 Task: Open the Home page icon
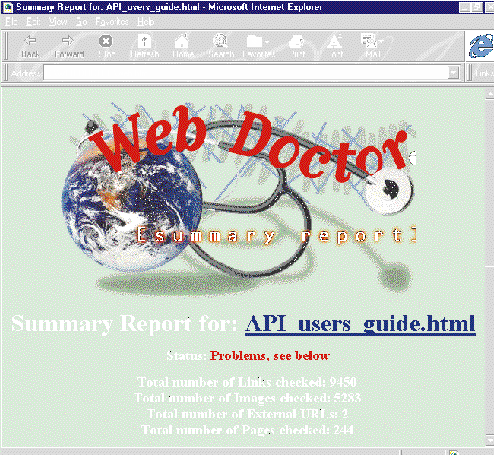coord(182,46)
